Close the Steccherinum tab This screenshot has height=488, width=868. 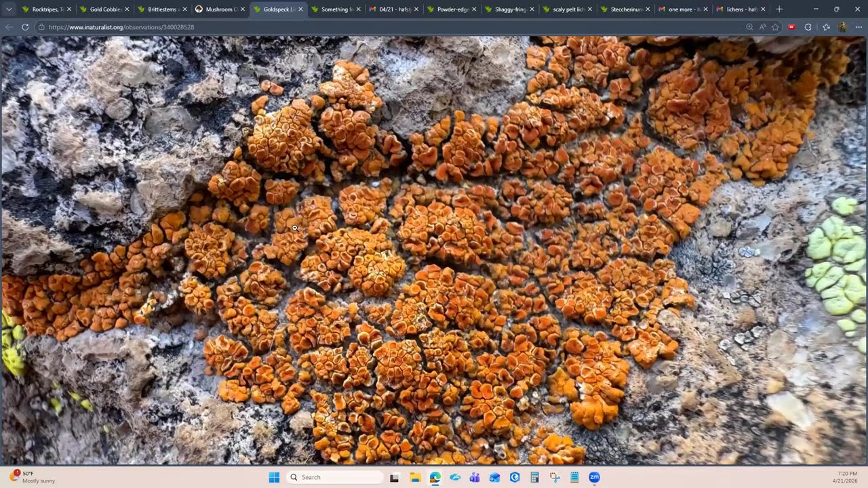click(x=648, y=9)
